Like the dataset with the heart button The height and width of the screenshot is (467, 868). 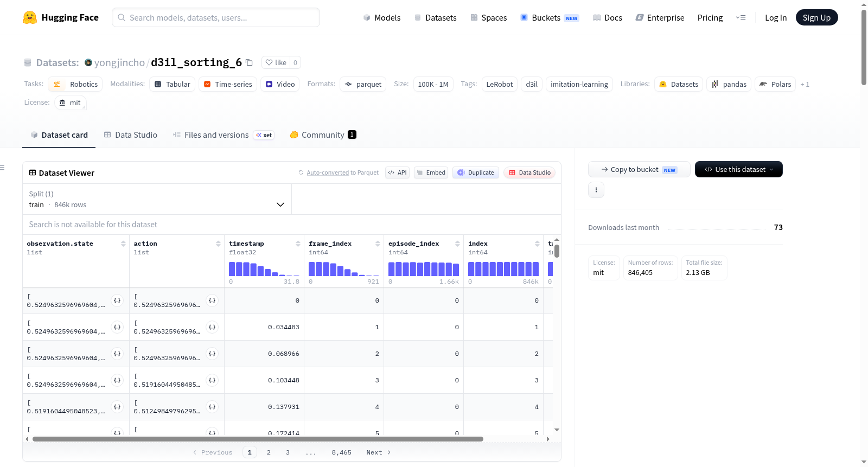pyautogui.click(x=276, y=62)
